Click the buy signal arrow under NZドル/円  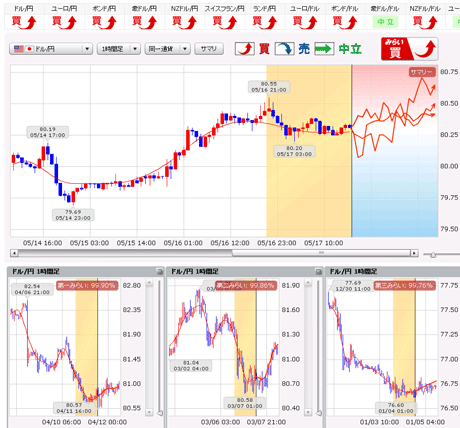[184, 22]
